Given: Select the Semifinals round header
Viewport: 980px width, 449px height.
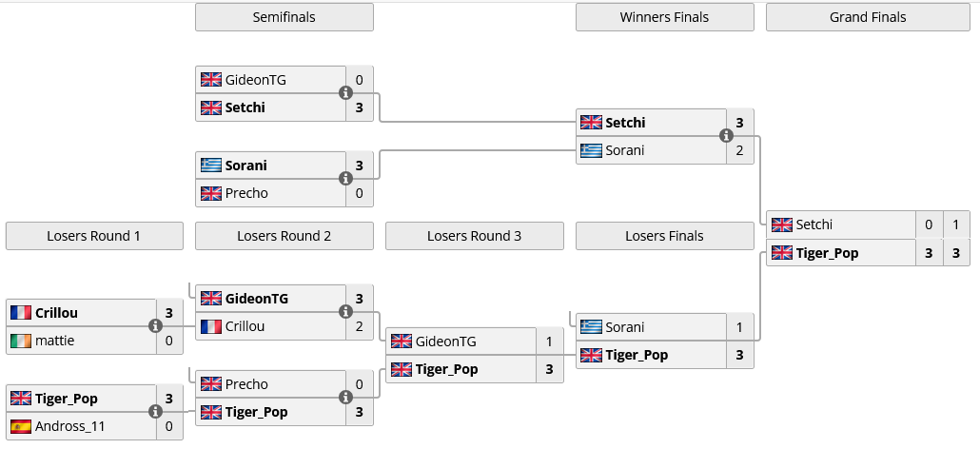Looking at the screenshot, I should coord(284,17).
